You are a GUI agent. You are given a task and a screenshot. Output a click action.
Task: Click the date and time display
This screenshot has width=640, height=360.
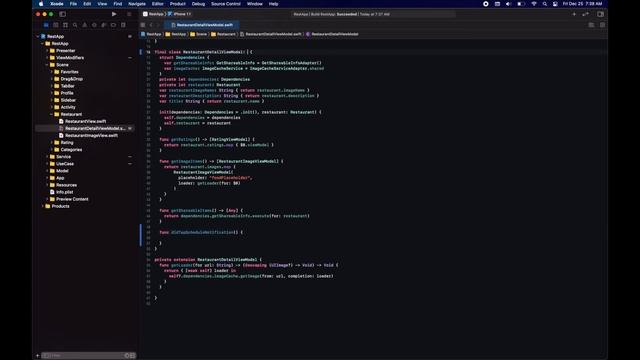(x=582, y=4)
